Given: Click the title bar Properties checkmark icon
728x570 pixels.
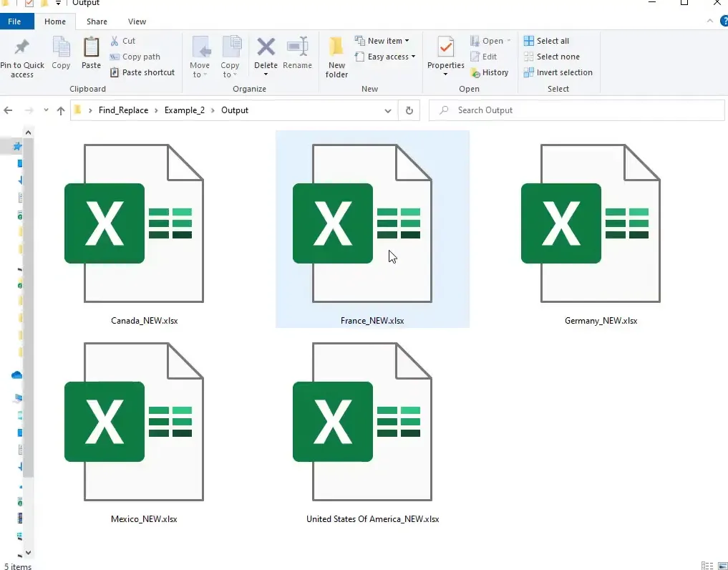Looking at the screenshot, I should click(x=29, y=4).
